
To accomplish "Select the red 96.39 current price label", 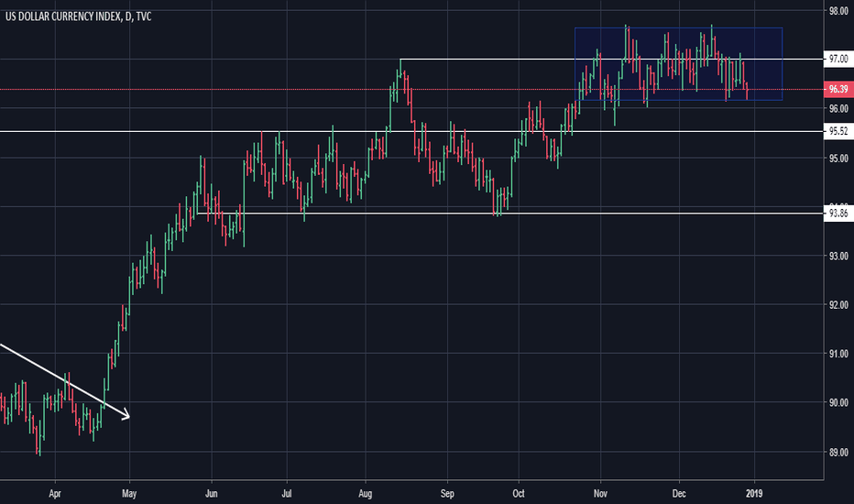I will (x=838, y=90).
